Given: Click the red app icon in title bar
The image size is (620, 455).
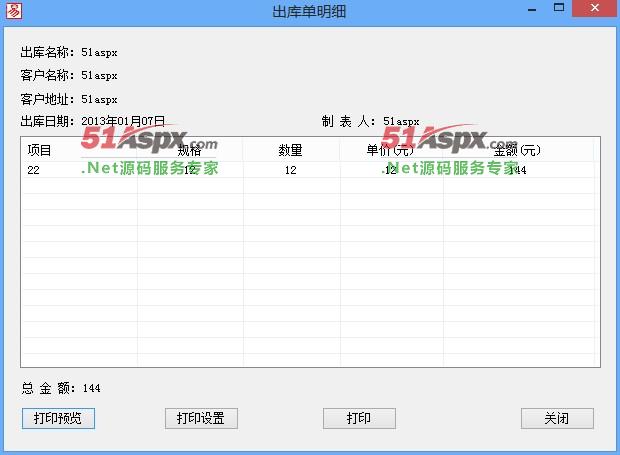Looking at the screenshot, I should tap(13, 11).
